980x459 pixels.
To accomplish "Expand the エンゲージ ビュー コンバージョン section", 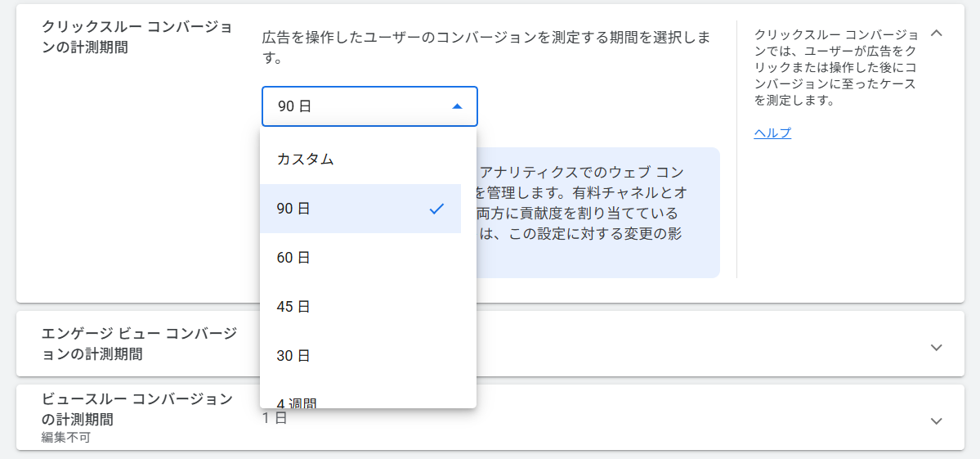I will pos(936,347).
